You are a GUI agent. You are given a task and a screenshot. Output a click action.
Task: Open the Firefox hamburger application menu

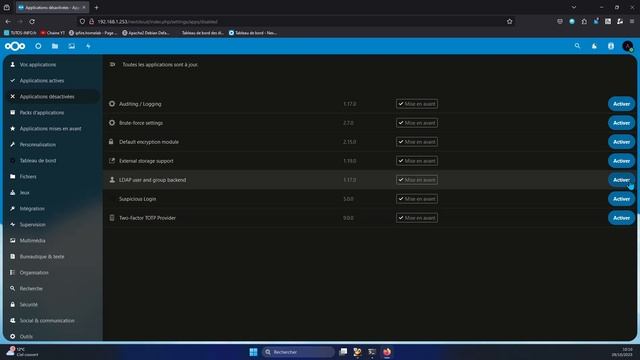click(x=631, y=21)
